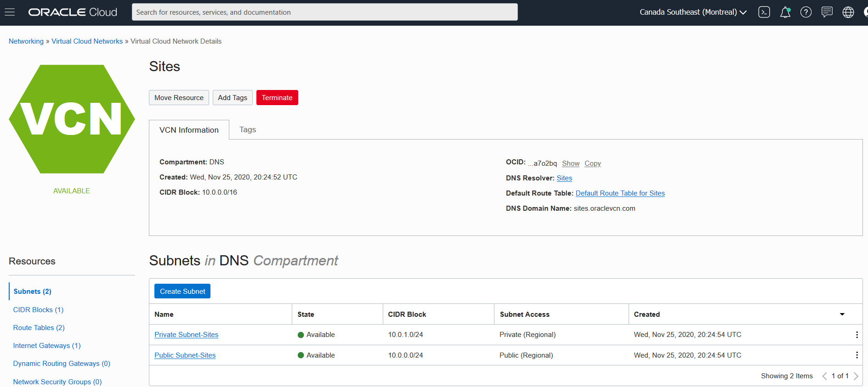Click the globe language icon

pos(848,12)
